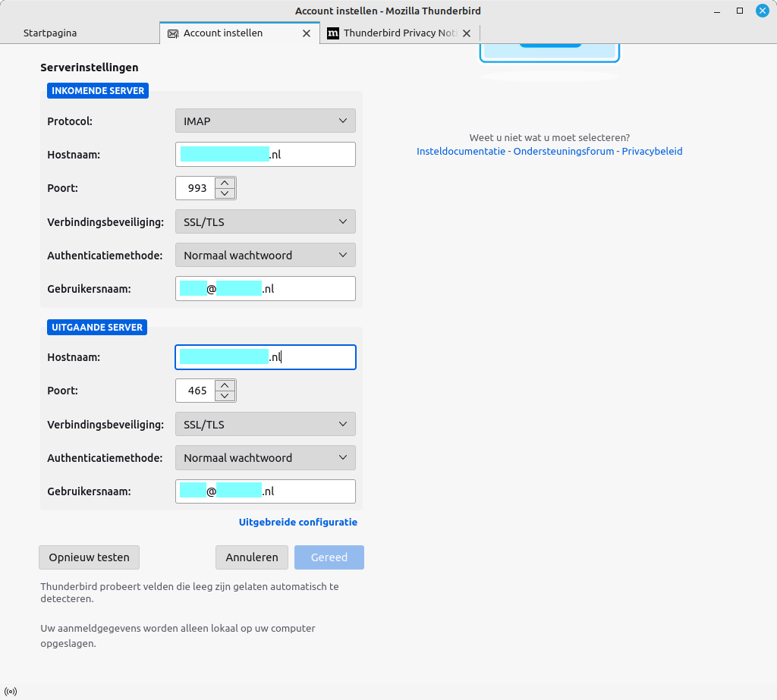The height and width of the screenshot is (700, 777).
Task: Click the Annuleren button
Action: click(x=251, y=557)
